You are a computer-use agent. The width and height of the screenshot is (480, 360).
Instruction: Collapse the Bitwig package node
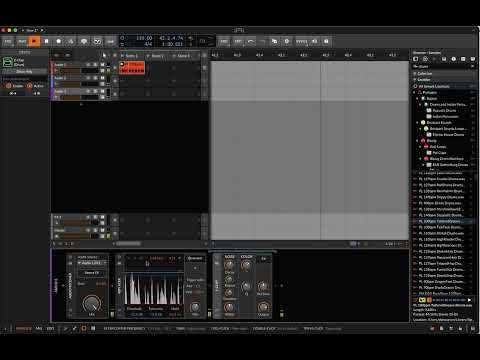pyautogui.click(x=417, y=98)
